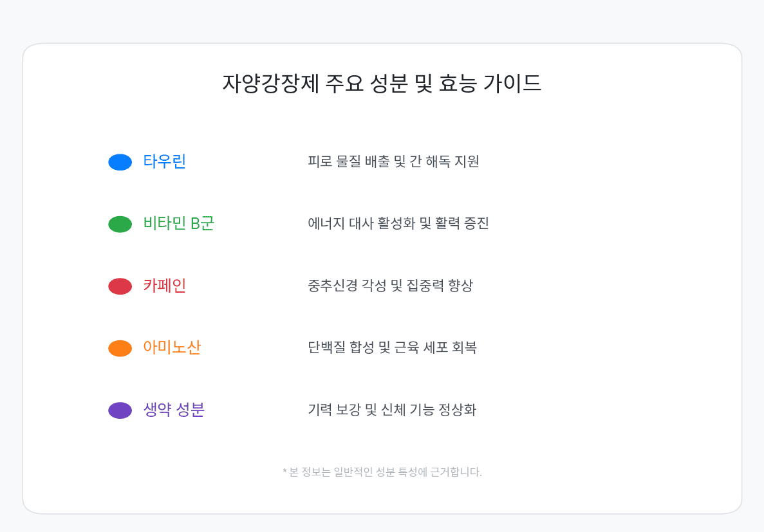The width and height of the screenshot is (764, 532).
Task: Click the orange dot beside 아미노산
Action: pos(120,348)
